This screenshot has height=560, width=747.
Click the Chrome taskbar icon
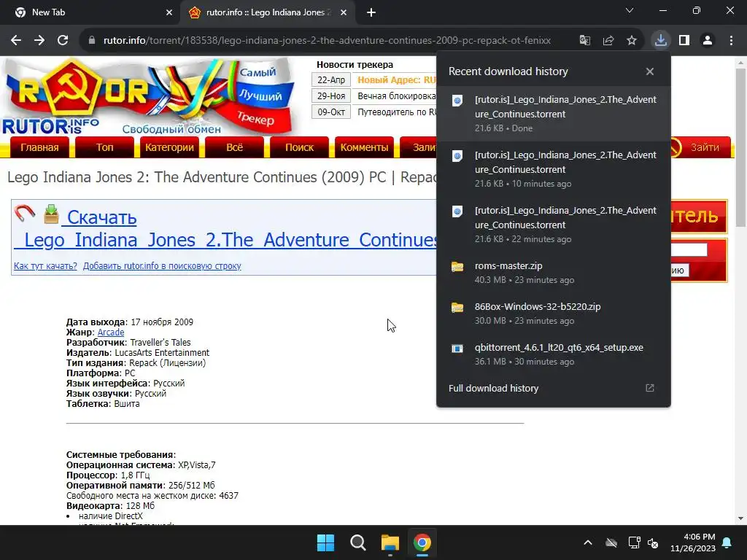(422, 542)
